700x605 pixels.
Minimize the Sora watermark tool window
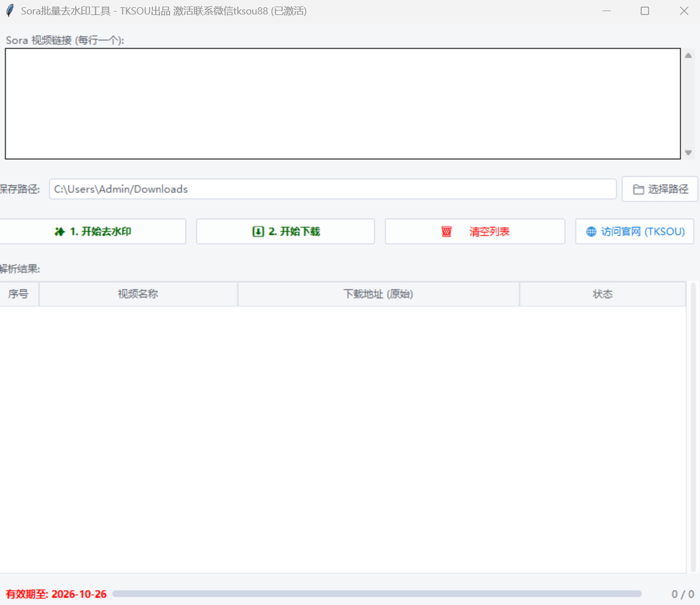coord(606,11)
